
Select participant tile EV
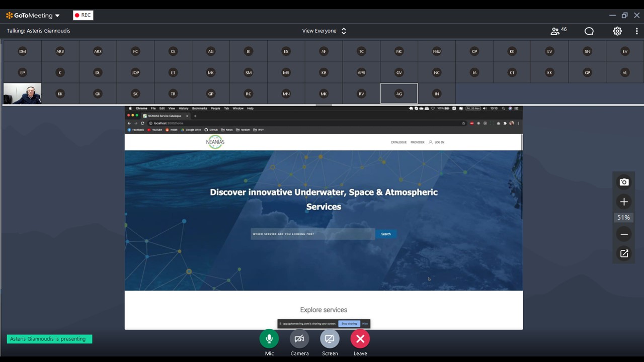(x=625, y=51)
